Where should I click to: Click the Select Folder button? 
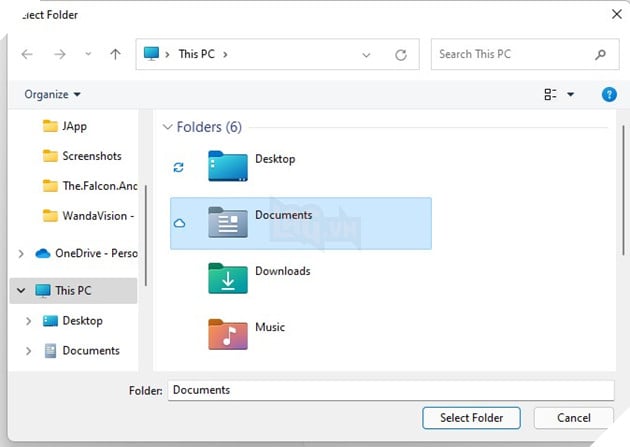point(471,418)
